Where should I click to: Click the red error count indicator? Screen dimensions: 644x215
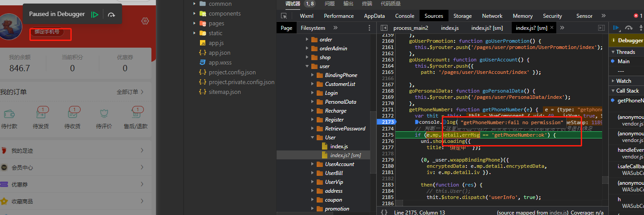click(638, 16)
